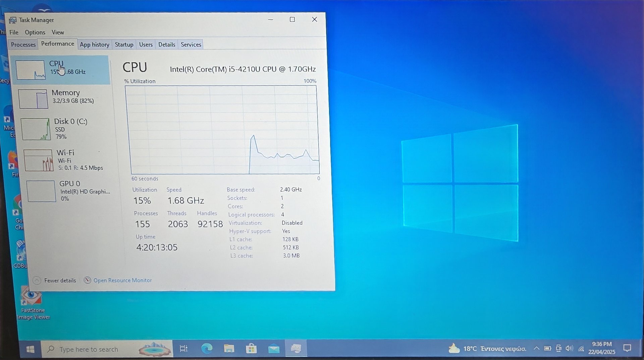Launch Microsoft Edge from the taskbar
The height and width of the screenshot is (360, 644).
pyautogui.click(x=207, y=349)
